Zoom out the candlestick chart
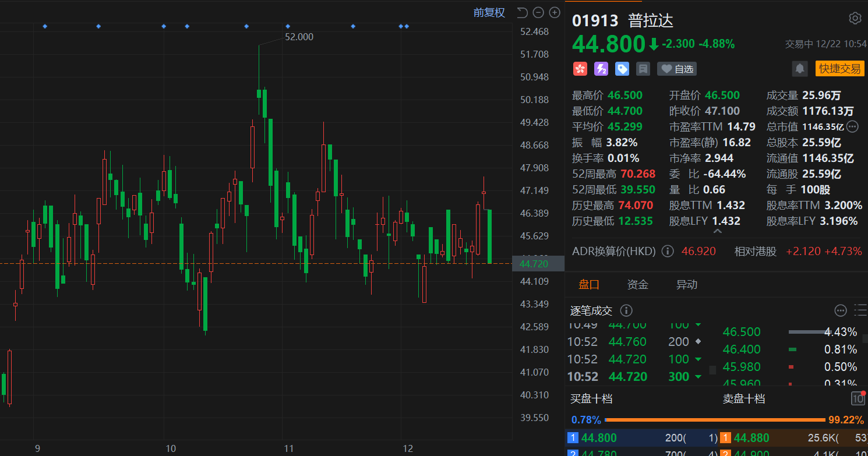 [538, 12]
